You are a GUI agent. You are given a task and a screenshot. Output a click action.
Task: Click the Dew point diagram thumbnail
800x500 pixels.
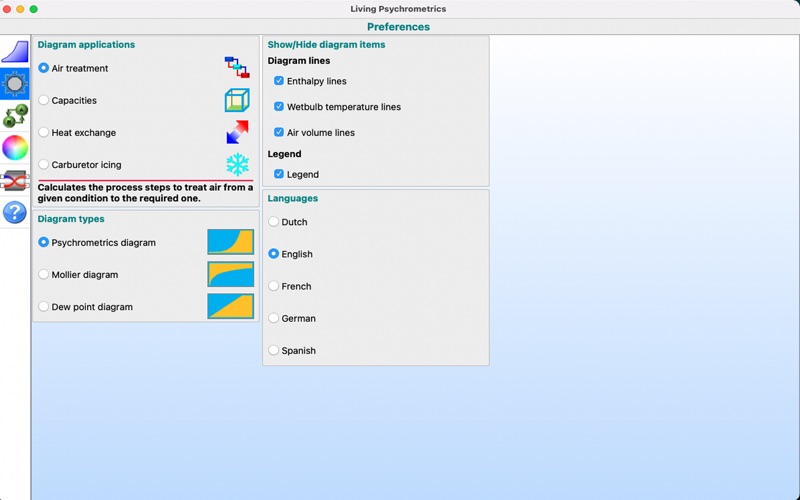click(231, 306)
